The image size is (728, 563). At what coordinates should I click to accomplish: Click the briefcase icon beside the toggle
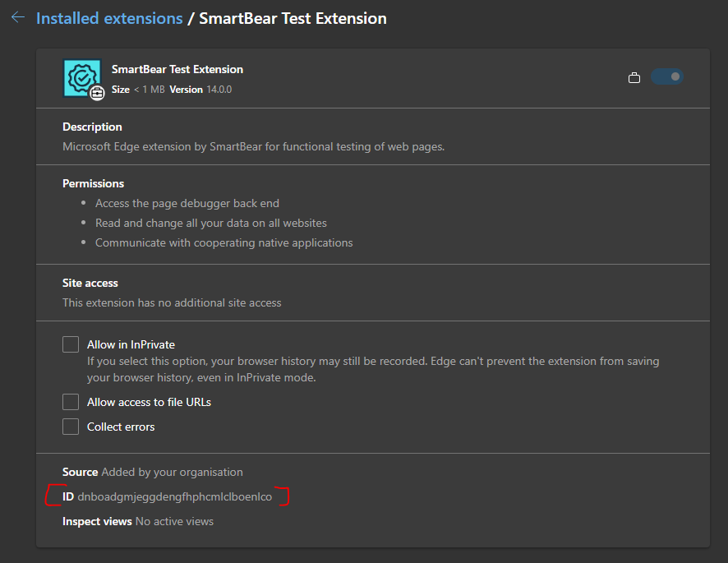(x=634, y=77)
